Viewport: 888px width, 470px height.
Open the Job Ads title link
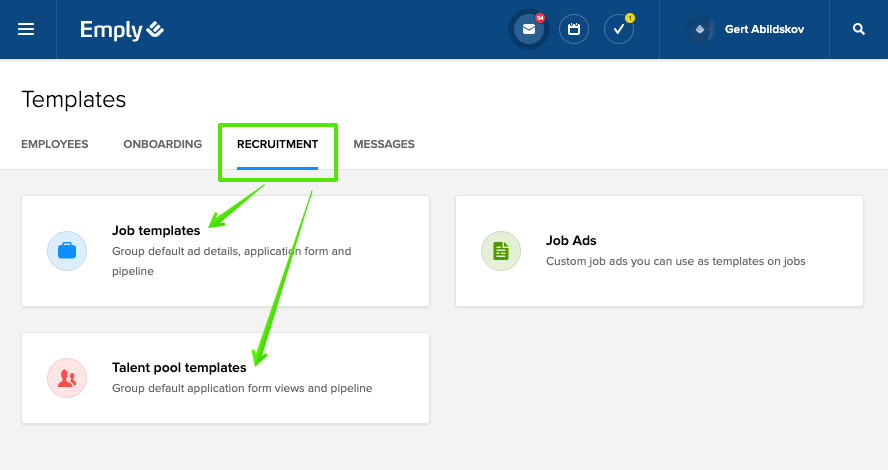pyautogui.click(x=571, y=240)
